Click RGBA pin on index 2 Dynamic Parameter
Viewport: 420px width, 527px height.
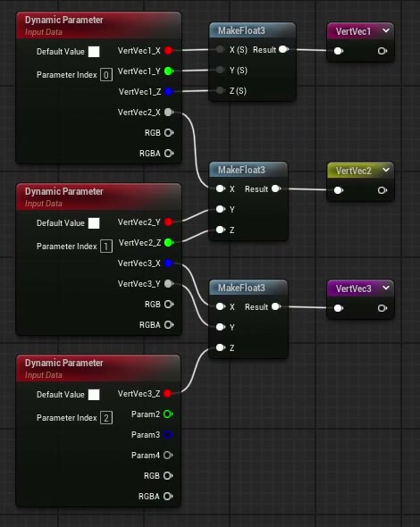[168, 496]
